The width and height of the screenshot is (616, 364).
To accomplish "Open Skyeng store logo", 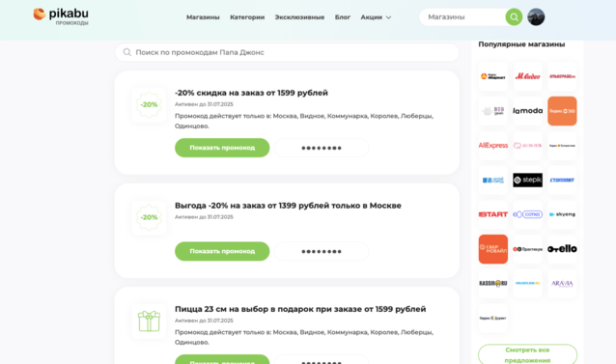I will [562, 214].
